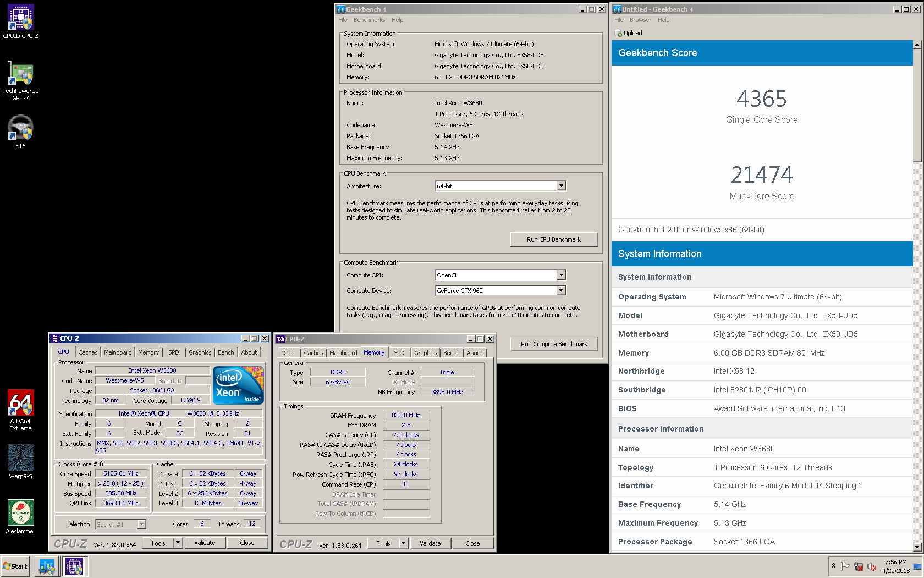Open Tools dropdown arrow in Memory CPU-Z

pyautogui.click(x=403, y=543)
